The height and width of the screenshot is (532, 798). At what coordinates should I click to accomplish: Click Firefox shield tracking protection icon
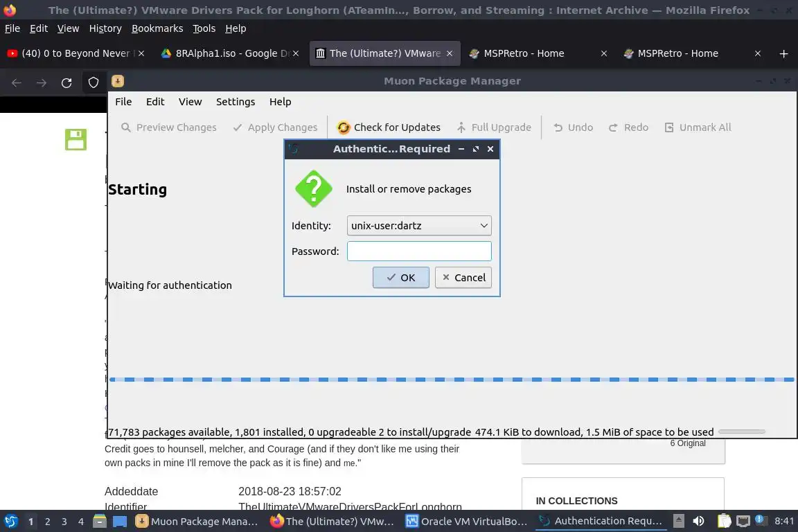coord(94,83)
